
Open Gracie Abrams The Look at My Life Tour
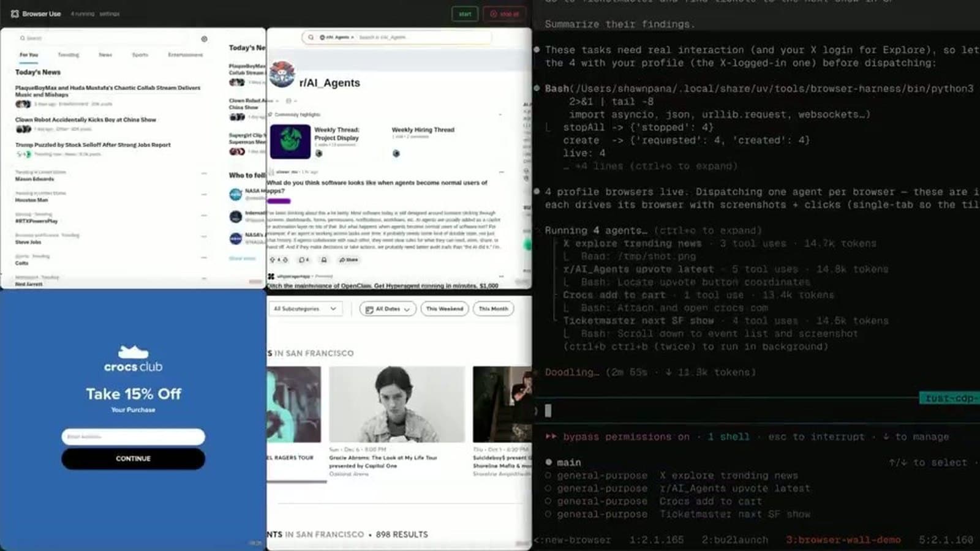click(383, 462)
